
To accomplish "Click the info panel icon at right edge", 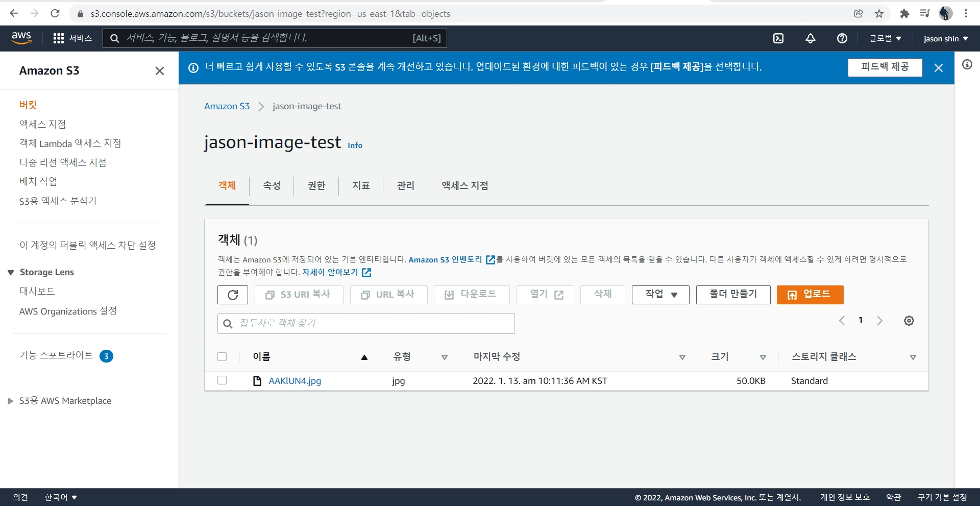I will tap(967, 64).
